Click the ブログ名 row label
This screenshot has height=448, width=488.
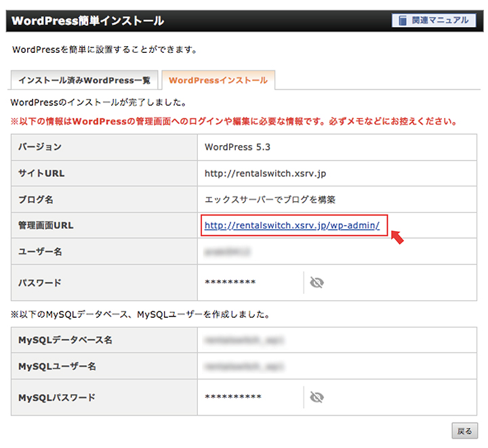(36, 199)
